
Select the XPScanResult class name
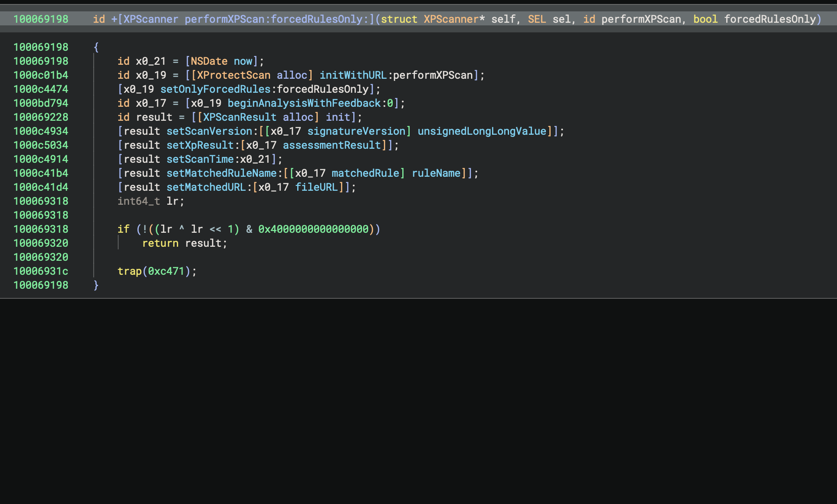(239, 117)
